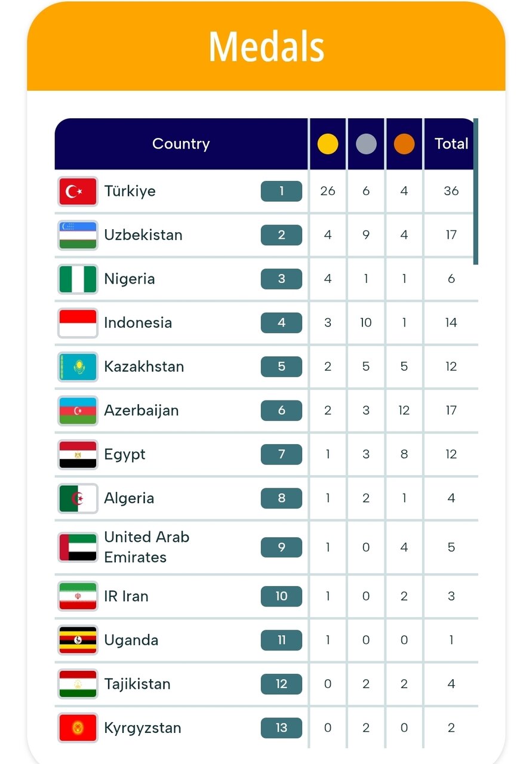Click the bronze medal column header
This screenshot has width=532, height=764.
[404, 144]
